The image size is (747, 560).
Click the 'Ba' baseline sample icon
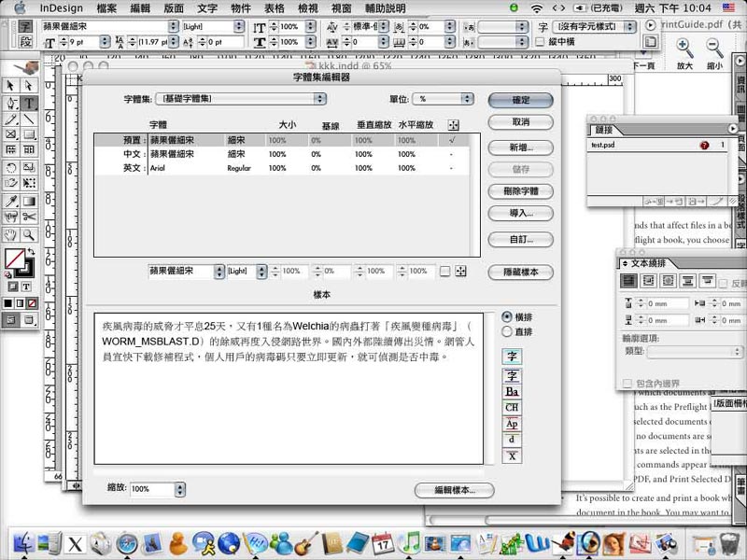(x=512, y=392)
